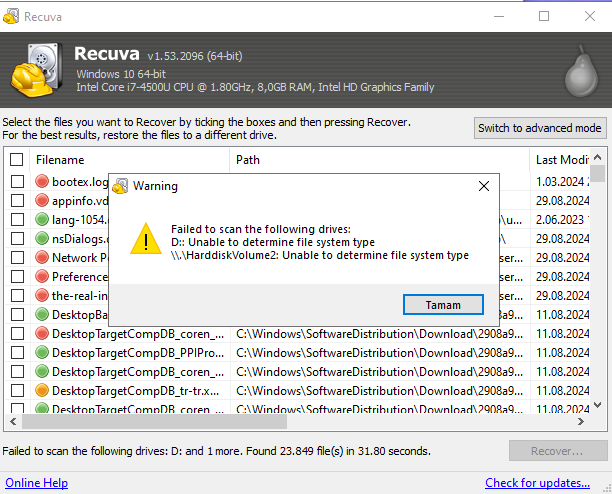
Task: Click the red status icon beside bootex.log
Action: (x=42, y=182)
